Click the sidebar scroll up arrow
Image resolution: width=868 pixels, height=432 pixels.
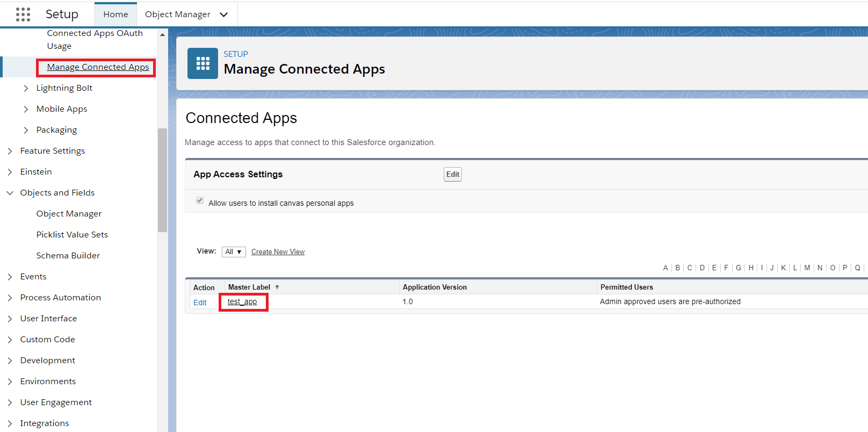coord(163,34)
